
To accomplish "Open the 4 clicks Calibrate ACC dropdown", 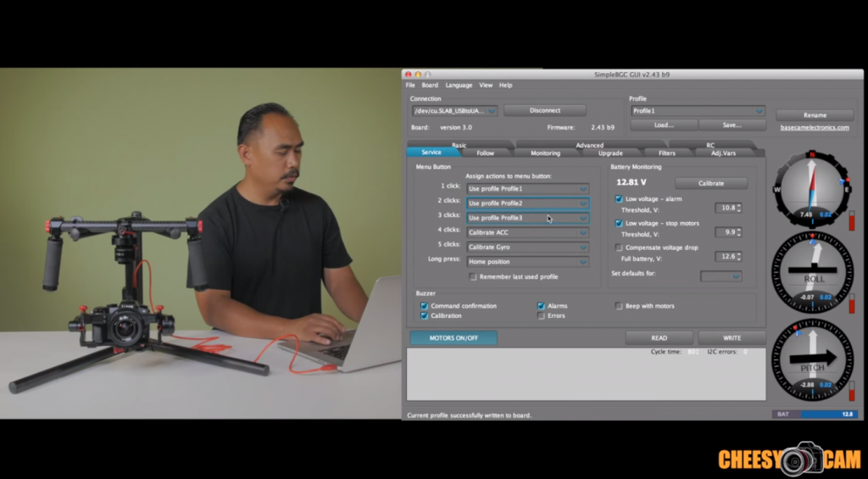I will point(527,232).
